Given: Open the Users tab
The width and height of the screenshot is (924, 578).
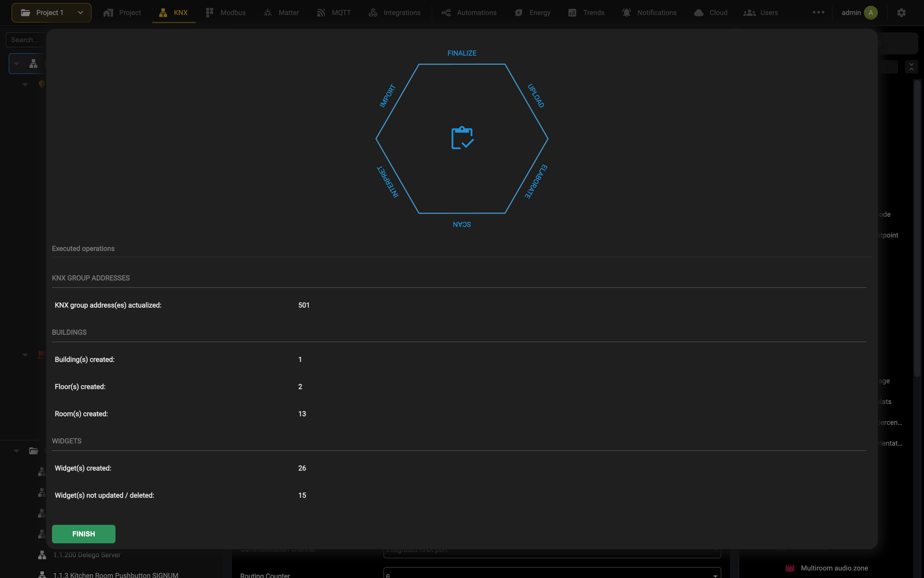Looking at the screenshot, I should 761,13.
